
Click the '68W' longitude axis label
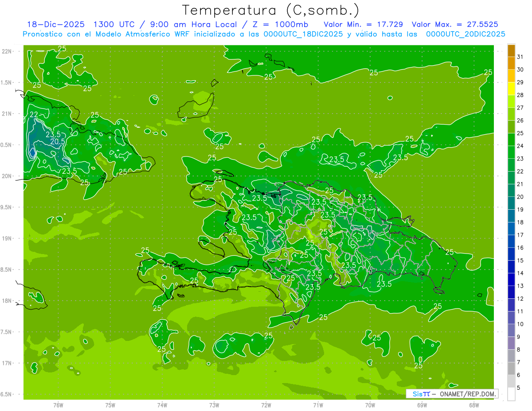[x=474, y=405]
